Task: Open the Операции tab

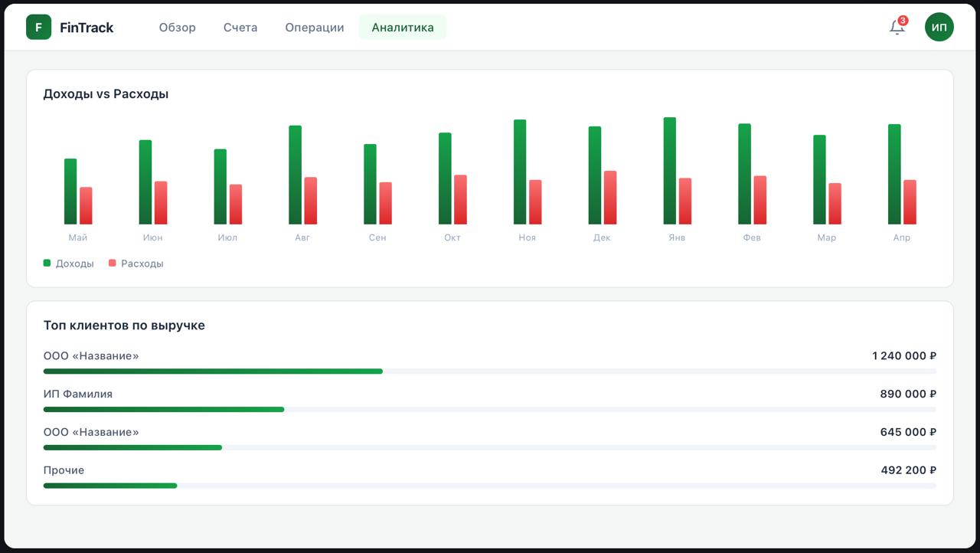Action: pos(315,28)
